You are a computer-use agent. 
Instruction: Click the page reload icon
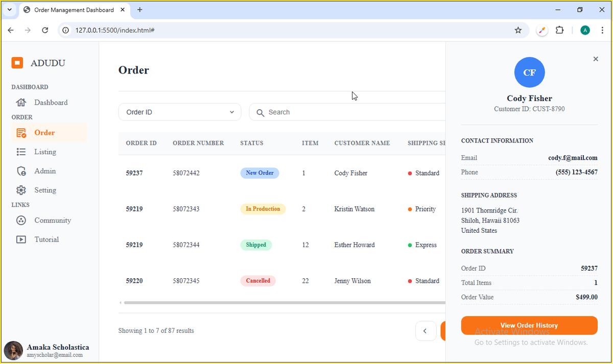(x=45, y=30)
